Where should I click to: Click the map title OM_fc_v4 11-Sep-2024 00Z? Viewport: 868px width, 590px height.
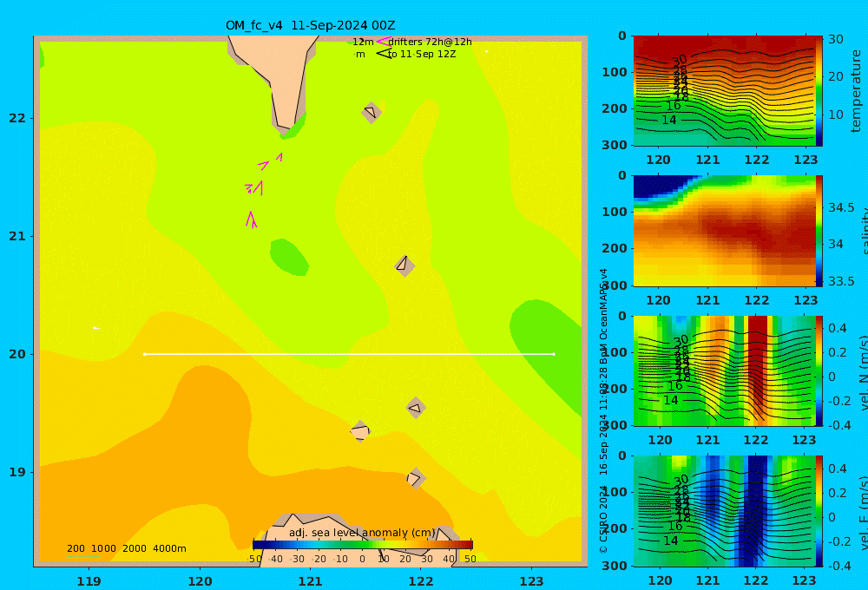pyautogui.click(x=310, y=25)
